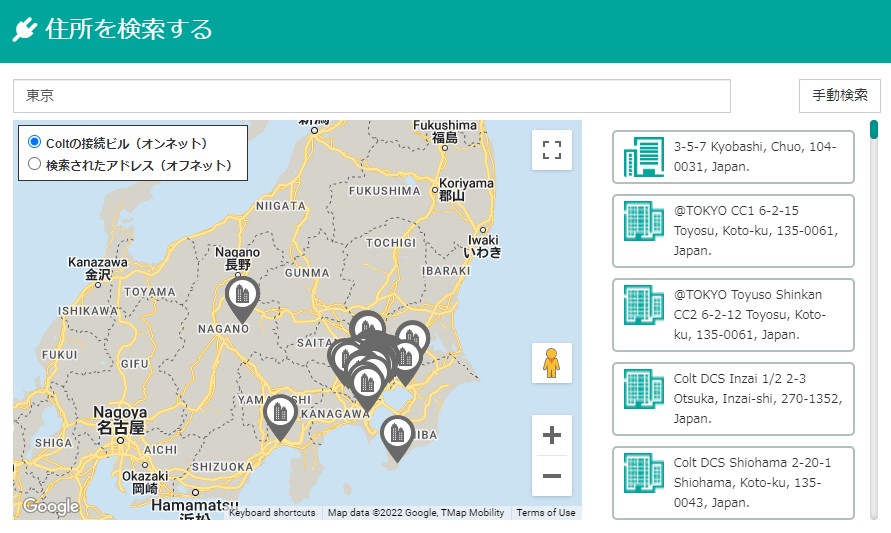Select the Colt on-net buildings radio button
Screen dimensions: 891x533
34,142
